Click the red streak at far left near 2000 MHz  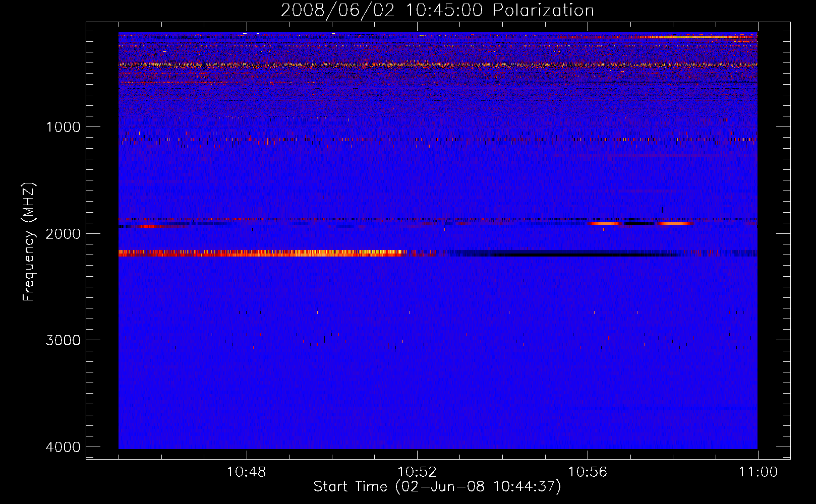point(151,226)
